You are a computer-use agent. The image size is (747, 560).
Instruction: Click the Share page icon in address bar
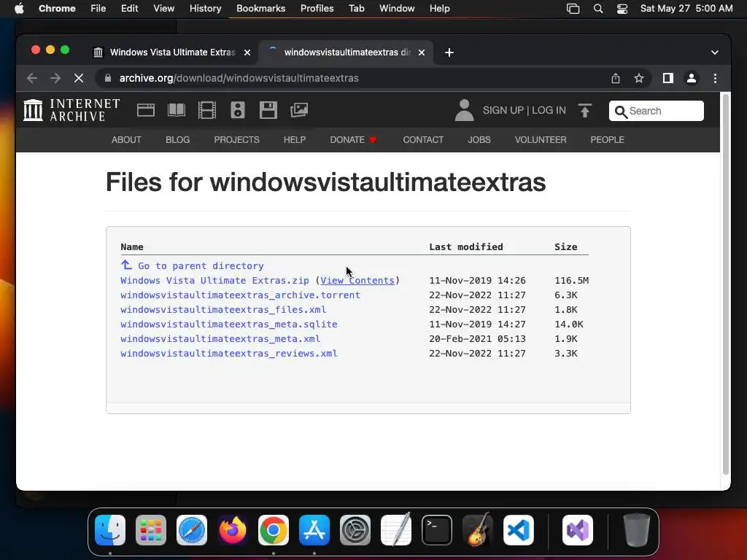click(x=616, y=78)
